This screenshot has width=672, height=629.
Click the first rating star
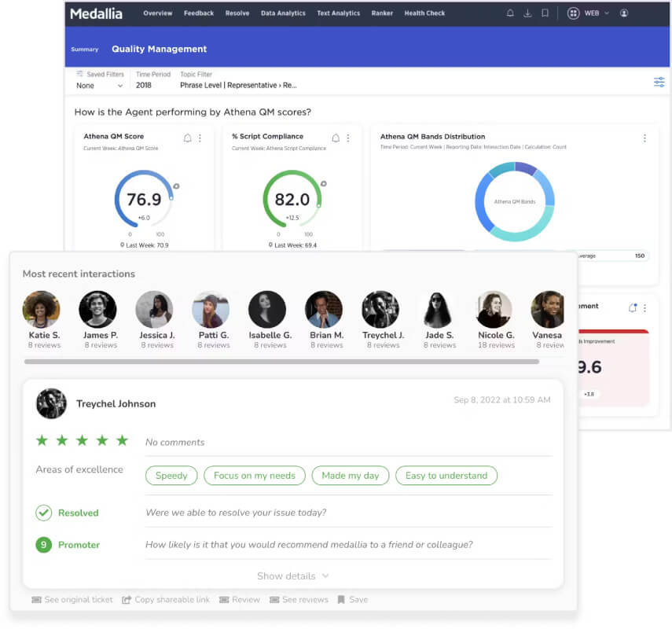click(x=42, y=440)
